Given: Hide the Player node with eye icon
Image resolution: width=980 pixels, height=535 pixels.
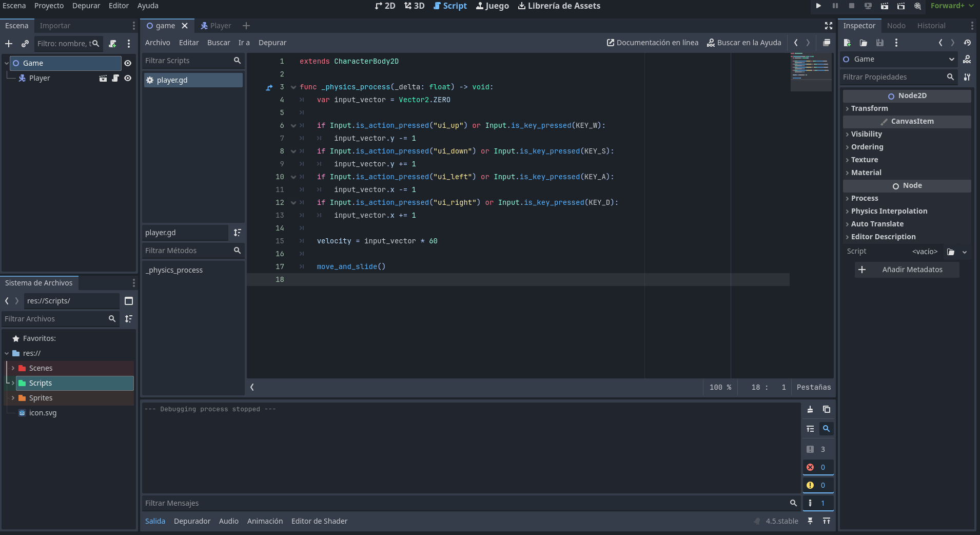Looking at the screenshot, I should click(128, 78).
